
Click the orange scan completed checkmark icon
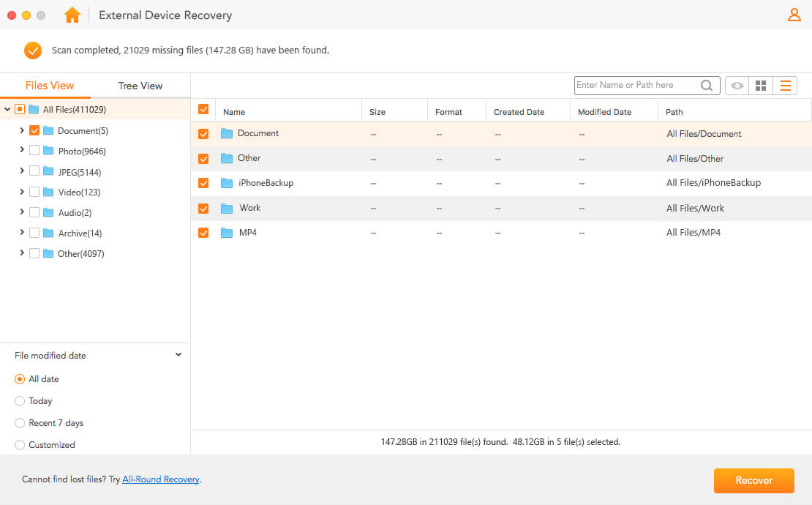pyautogui.click(x=32, y=50)
